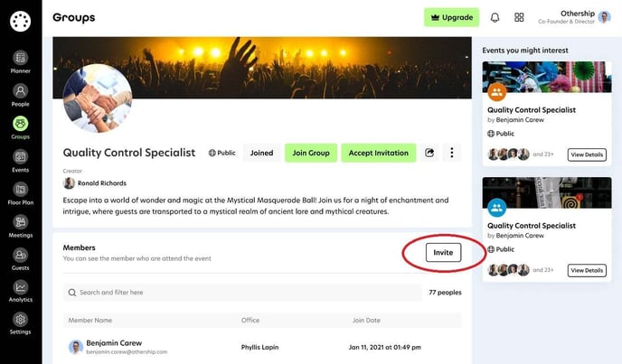This screenshot has width=622, height=364.
Task: Open Meetings in the sidebar
Action: coord(20,222)
